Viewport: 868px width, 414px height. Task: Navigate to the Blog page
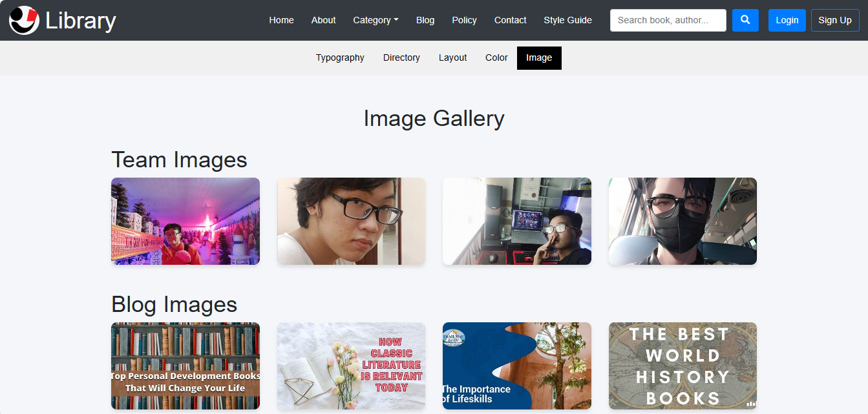(425, 20)
